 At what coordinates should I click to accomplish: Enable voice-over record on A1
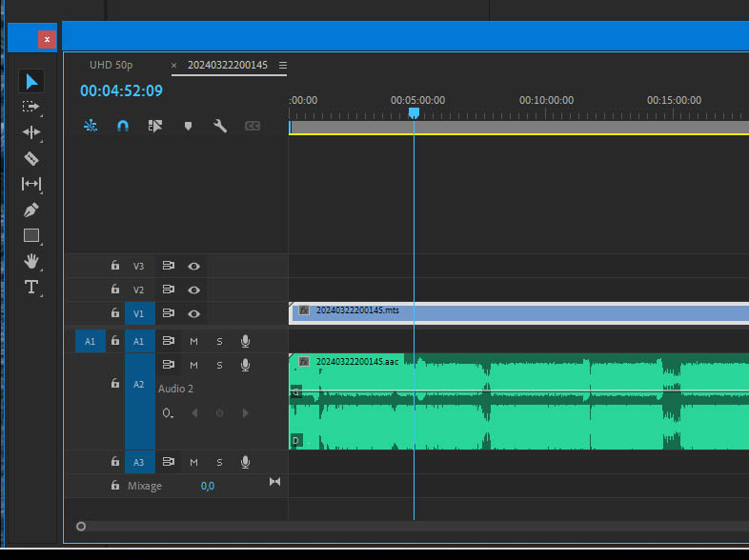click(x=245, y=341)
